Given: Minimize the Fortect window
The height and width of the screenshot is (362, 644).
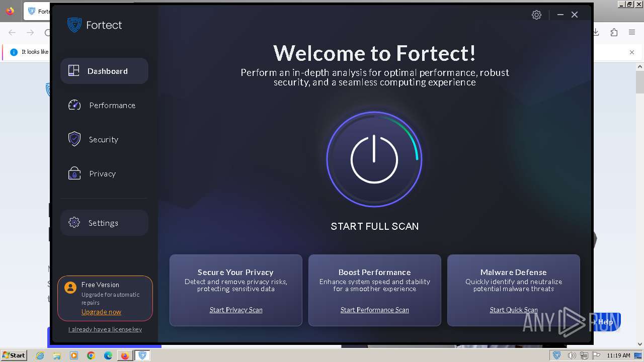Looking at the screenshot, I should [560, 15].
